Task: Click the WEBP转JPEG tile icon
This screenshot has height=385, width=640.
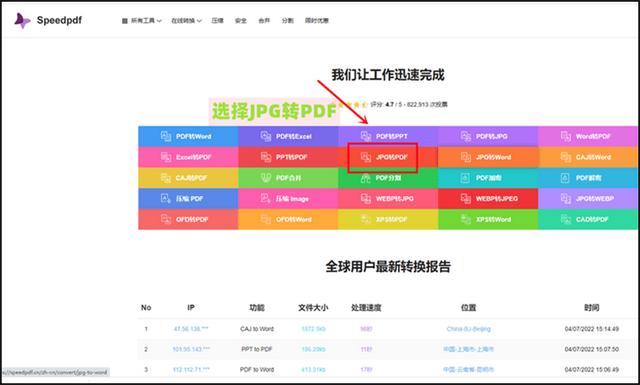Action: click(466, 198)
